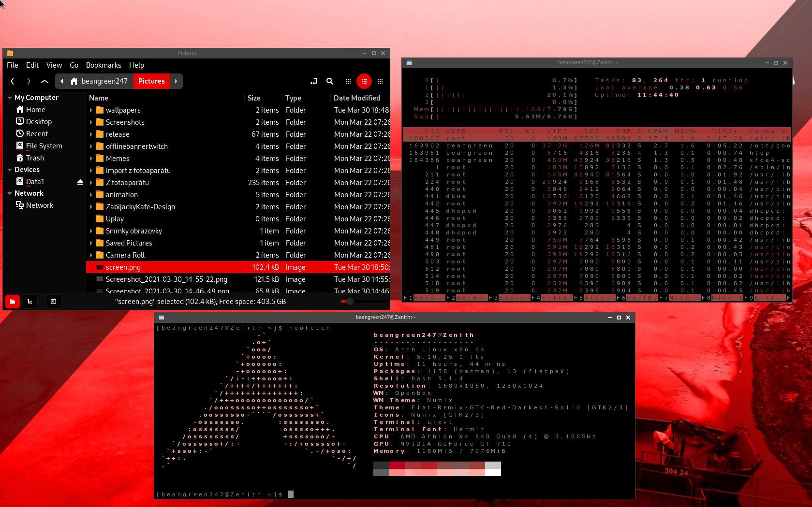Expand the wallpapers folder
Image resolution: width=812 pixels, height=507 pixels.
click(91, 110)
